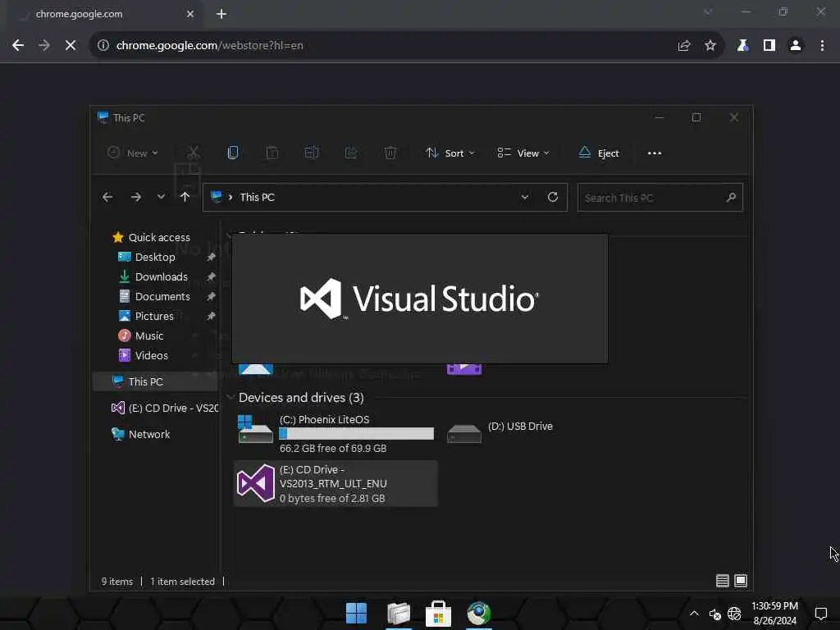Click the Delete trash icon in Explorer toolbar
The image size is (840, 630).
pyautogui.click(x=390, y=153)
